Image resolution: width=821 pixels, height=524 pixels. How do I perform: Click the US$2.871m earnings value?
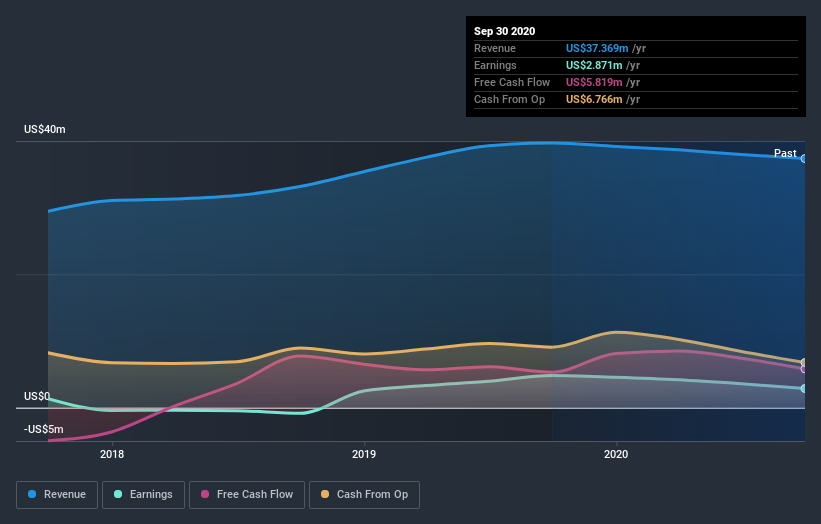pos(594,65)
